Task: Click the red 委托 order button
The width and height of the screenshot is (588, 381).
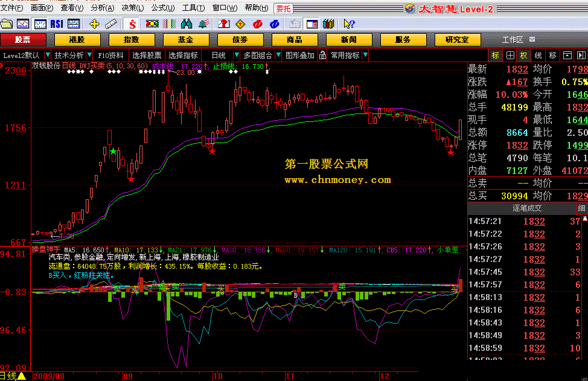Action: [284, 8]
